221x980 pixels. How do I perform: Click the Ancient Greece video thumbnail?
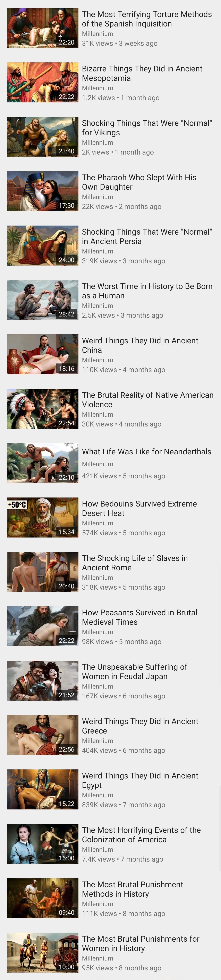tap(43, 735)
